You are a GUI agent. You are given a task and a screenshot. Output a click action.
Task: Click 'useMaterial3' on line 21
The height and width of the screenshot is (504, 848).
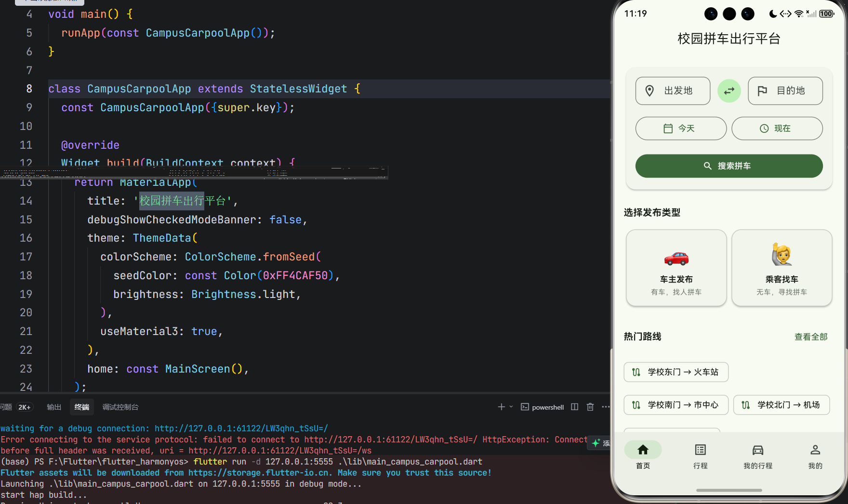(139, 332)
